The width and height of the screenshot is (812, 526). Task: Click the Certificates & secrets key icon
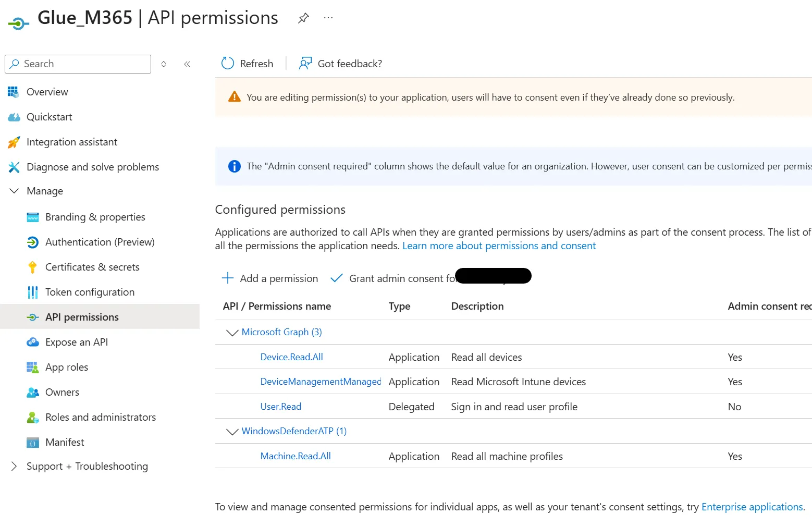(32, 266)
